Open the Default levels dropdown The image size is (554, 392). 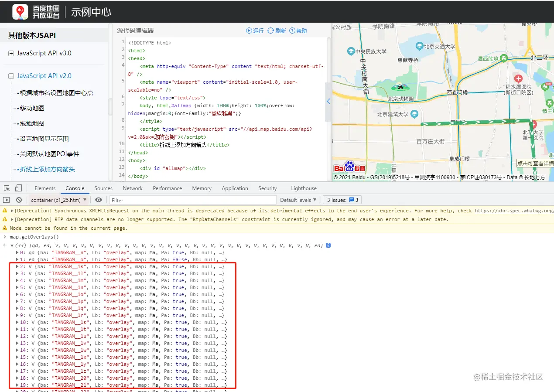[298, 200]
